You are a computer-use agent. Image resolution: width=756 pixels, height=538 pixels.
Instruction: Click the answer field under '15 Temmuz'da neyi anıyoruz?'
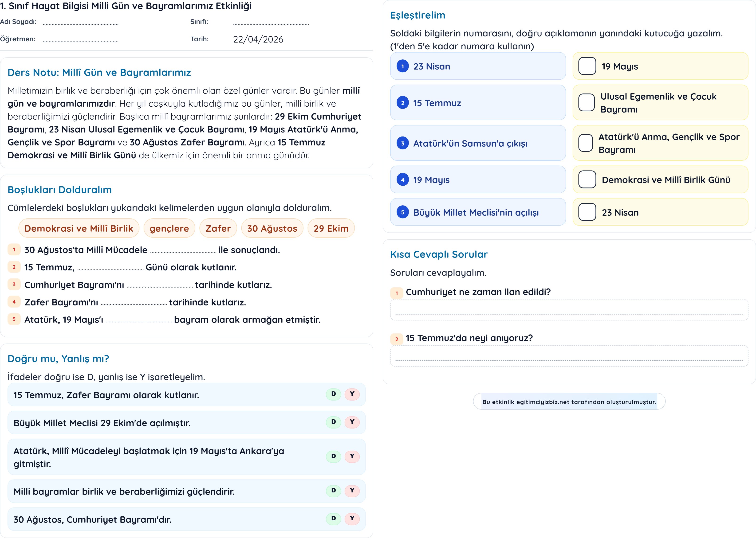[x=569, y=356]
